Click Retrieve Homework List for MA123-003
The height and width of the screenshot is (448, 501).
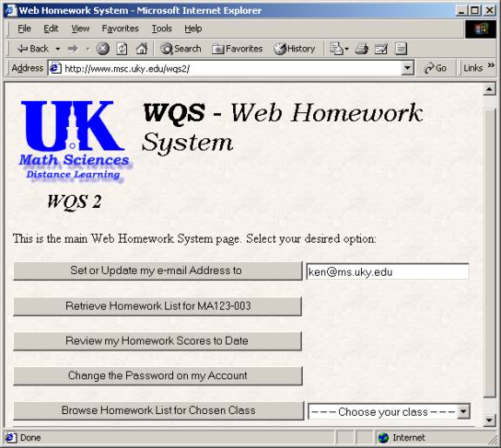coord(157,306)
